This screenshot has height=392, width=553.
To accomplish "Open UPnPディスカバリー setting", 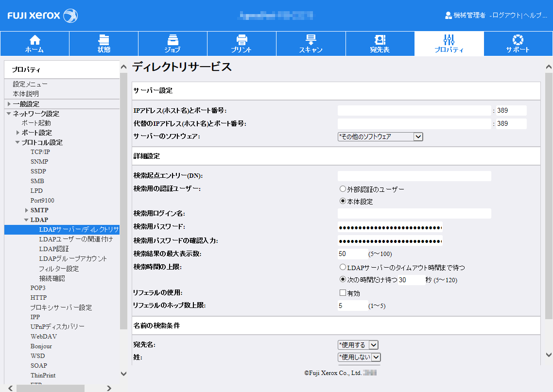I will click(x=57, y=326).
